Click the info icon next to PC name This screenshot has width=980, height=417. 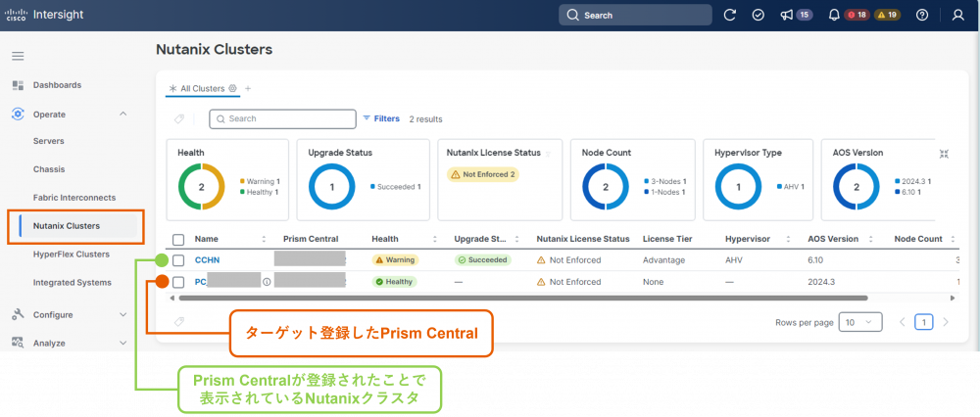point(267,282)
